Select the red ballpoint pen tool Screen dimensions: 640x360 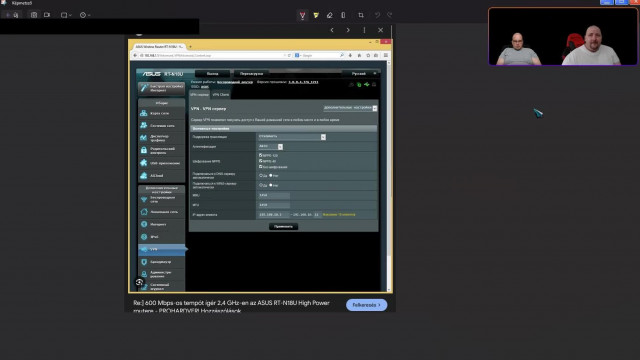pos(302,16)
